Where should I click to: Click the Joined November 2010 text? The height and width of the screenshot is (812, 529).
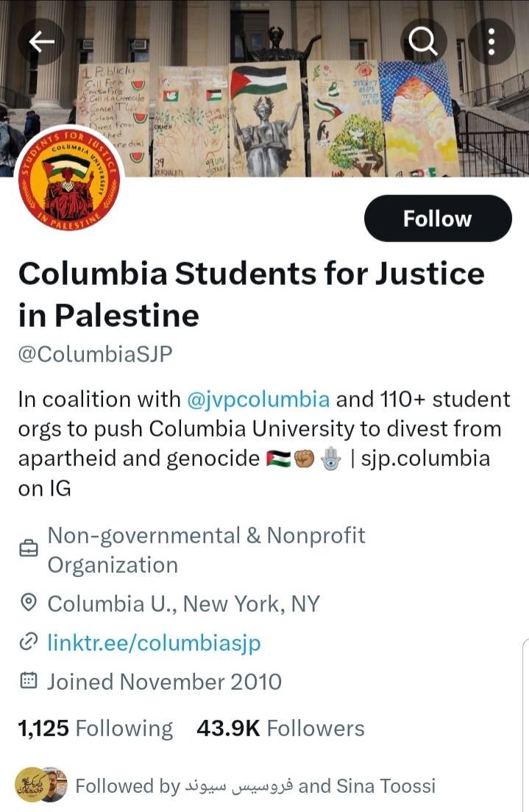click(164, 682)
